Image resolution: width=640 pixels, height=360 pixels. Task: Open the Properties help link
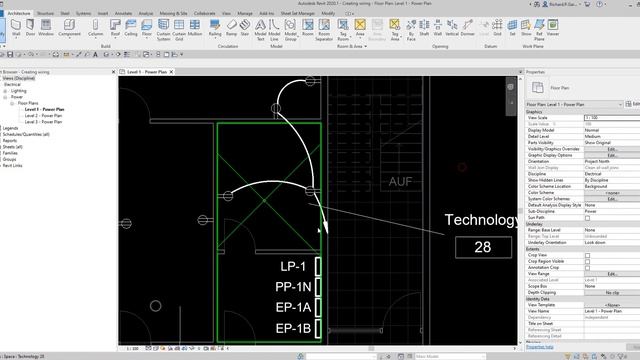click(x=540, y=347)
